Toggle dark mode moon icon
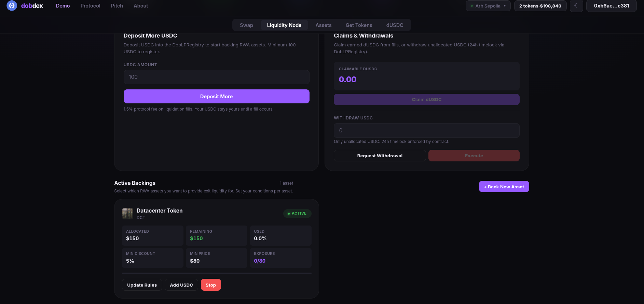The image size is (644, 304). tap(576, 6)
